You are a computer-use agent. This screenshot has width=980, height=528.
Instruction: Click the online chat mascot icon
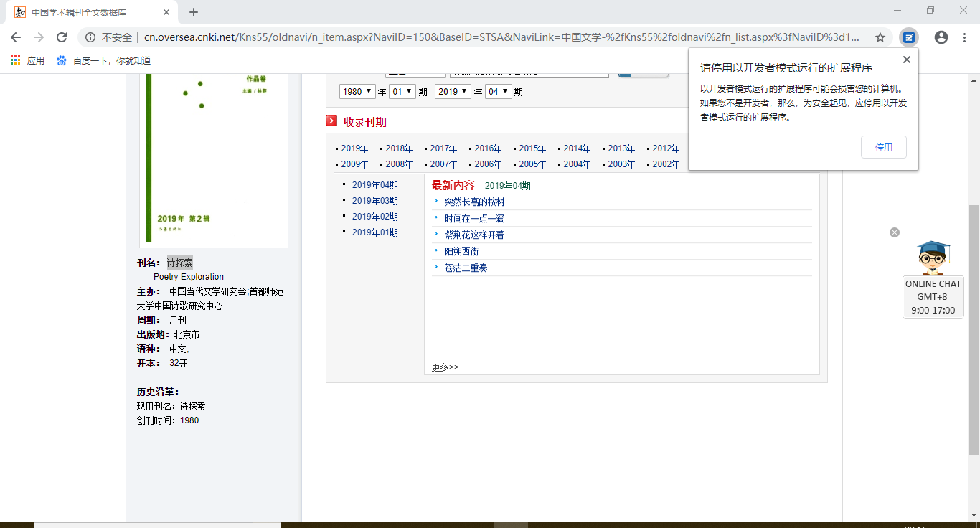[x=933, y=258]
